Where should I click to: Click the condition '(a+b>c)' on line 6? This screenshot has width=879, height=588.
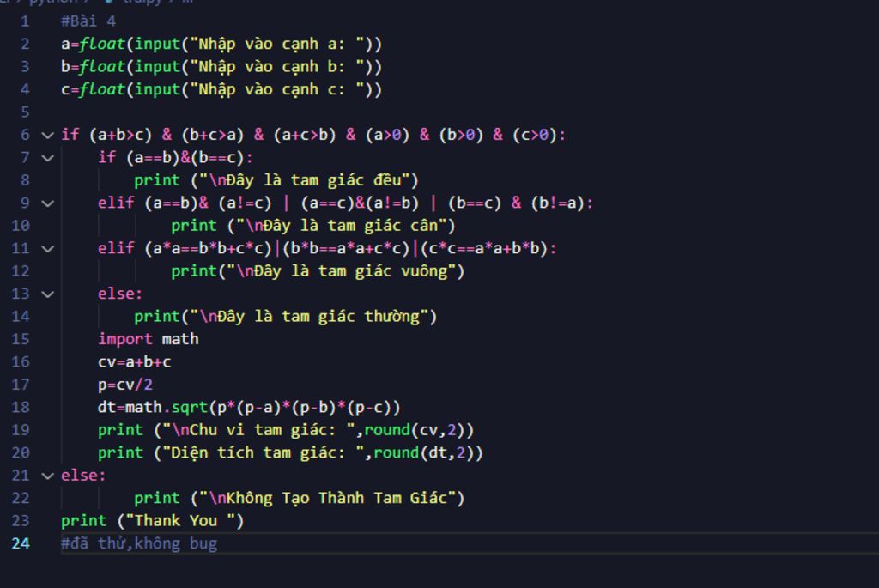tap(120, 135)
